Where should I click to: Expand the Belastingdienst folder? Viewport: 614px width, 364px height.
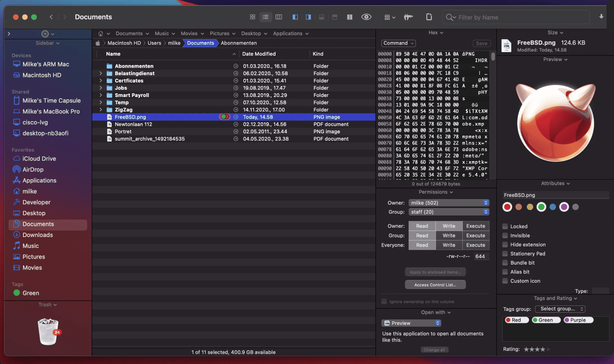coord(100,73)
